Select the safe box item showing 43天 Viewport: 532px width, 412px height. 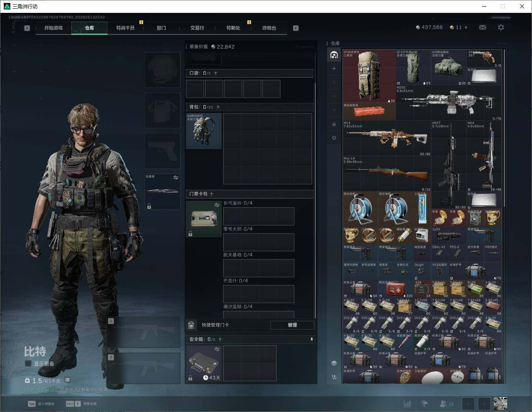pyautogui.click(x=204, y=363)
